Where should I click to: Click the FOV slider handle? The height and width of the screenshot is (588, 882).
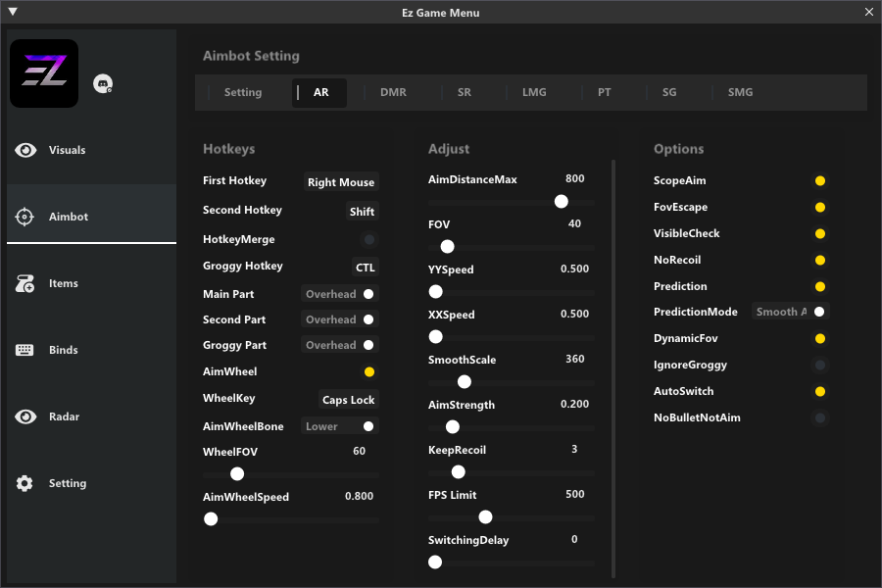coord(447,246)
